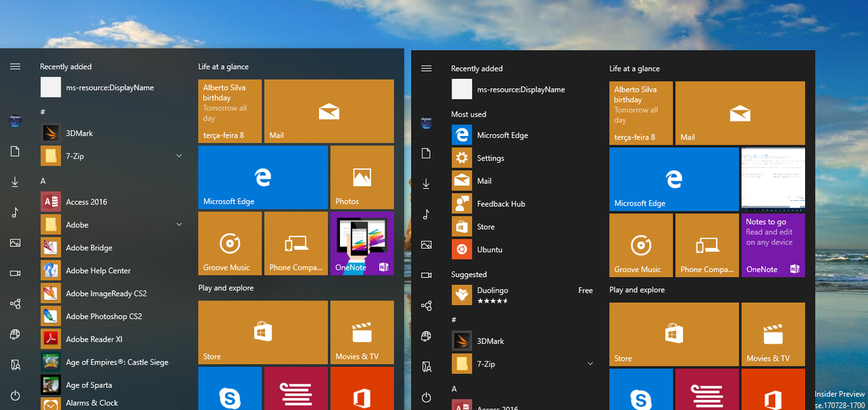Open the red news tile in left menu
This screenshot has height=410, width=868.
pos(296,388)
